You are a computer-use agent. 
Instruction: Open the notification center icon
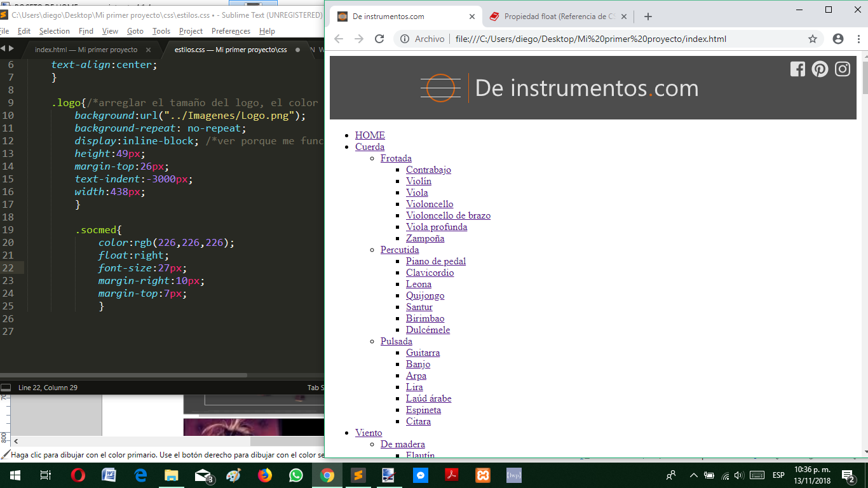click(x=848, y=475)
